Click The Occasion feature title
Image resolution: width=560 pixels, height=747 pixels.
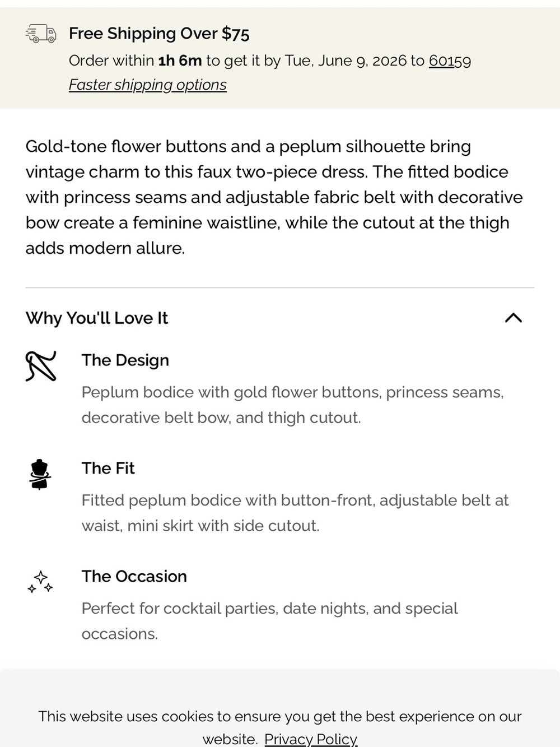pyautogui.click(x=134, y=577)
